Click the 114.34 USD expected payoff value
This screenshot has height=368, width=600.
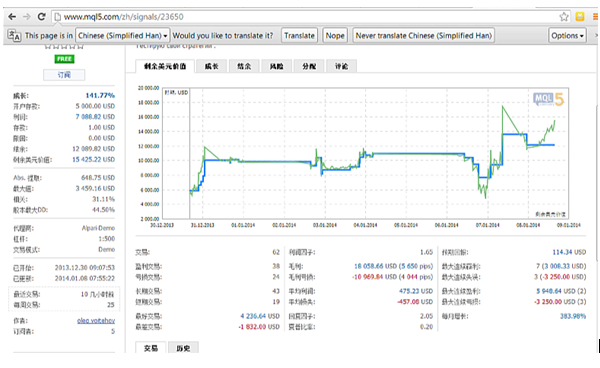coord(569,252)
